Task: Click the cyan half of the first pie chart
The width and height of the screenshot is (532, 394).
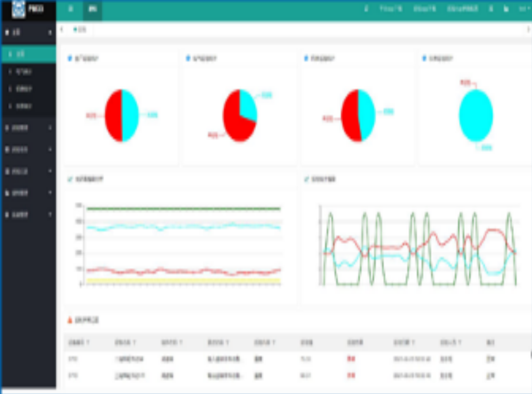Action: pyautogui.click(x=130, y=115)
